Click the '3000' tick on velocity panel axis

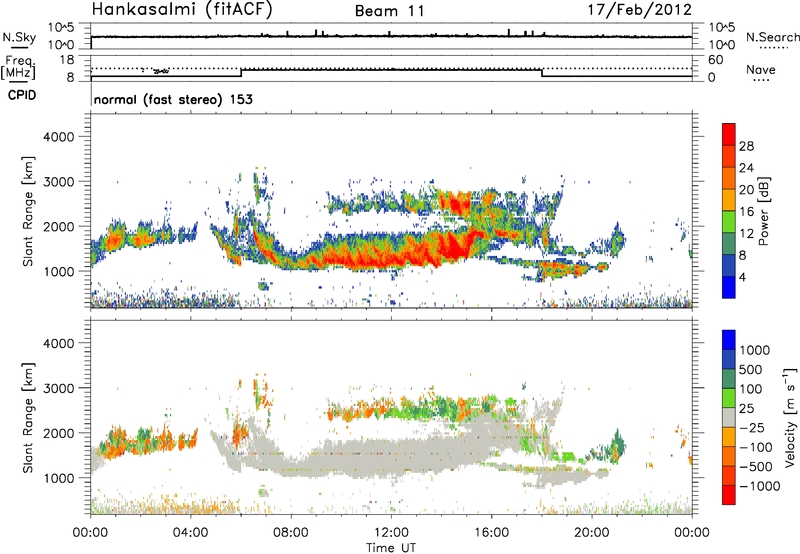point(59,388)
